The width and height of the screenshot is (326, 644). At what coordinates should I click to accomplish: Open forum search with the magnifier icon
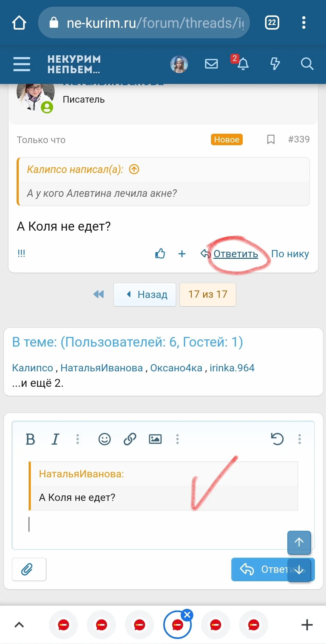[x=307, y=64]
